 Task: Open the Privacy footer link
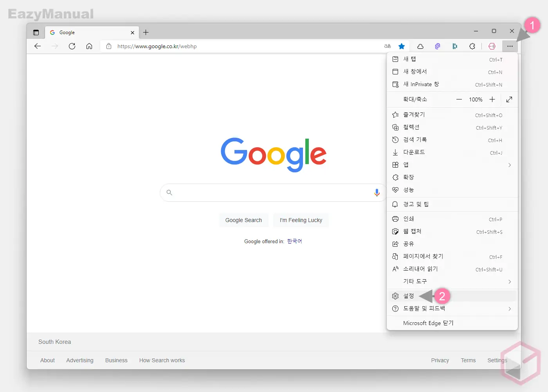(x=440, y=360)
